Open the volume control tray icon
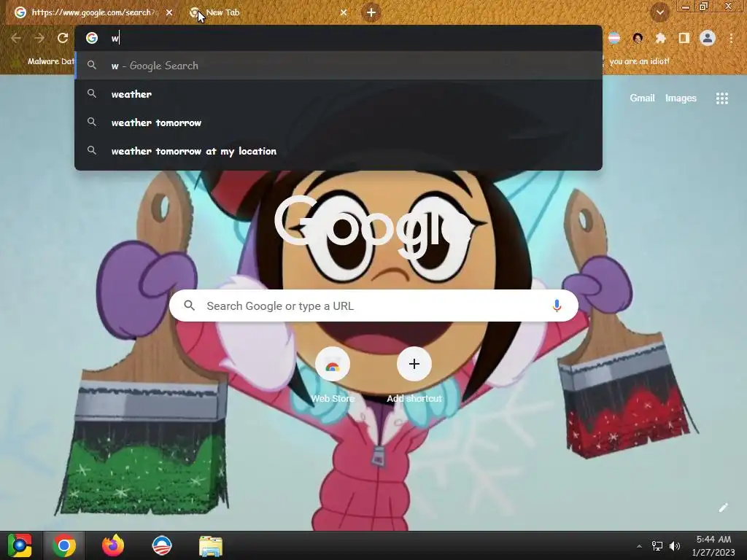 (675, 545)
